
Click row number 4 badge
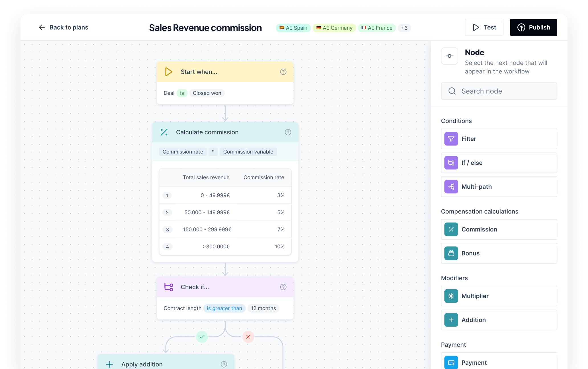coord(168,247)
